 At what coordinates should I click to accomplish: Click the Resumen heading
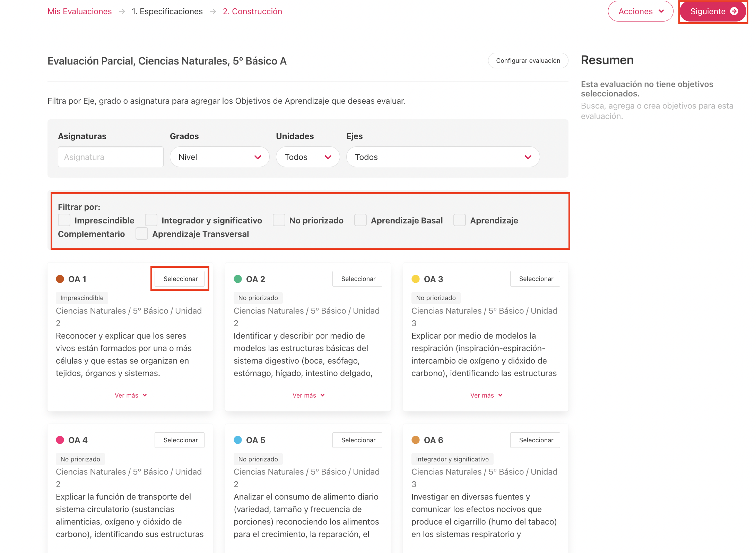point(607,60)
